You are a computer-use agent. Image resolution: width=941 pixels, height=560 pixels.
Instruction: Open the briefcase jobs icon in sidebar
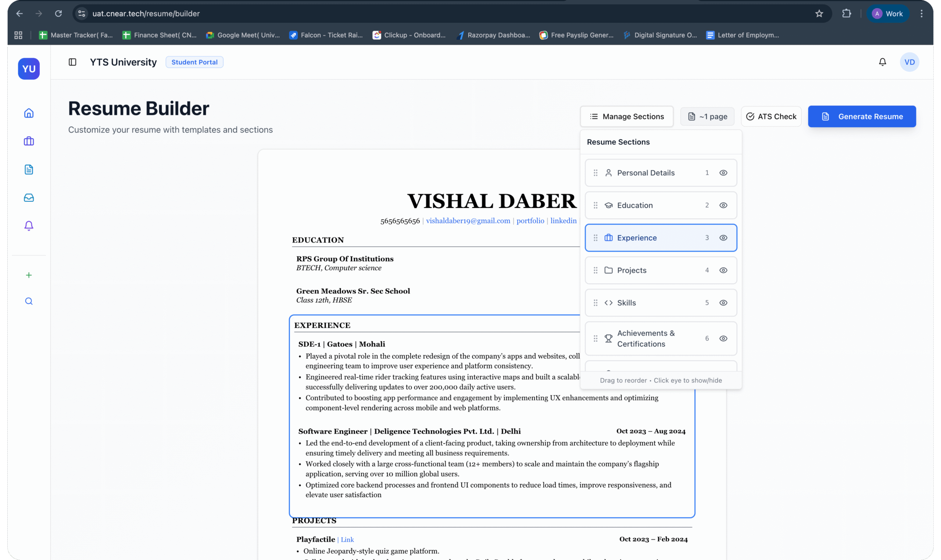pos(29,141)
